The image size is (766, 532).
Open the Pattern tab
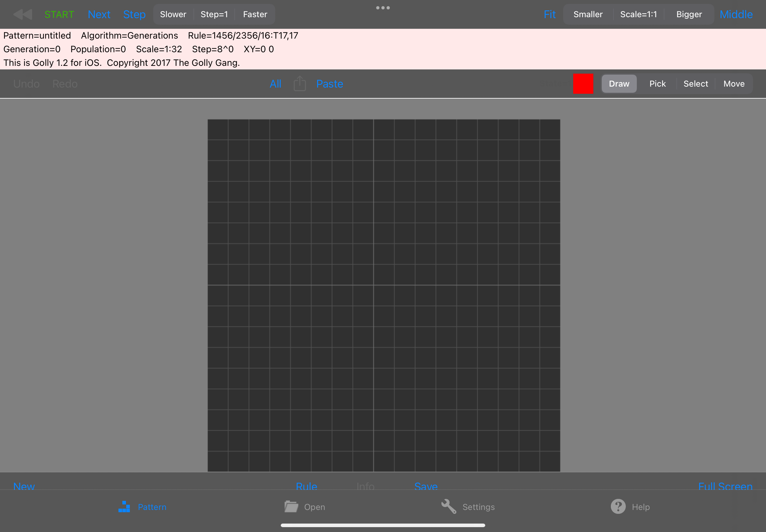(142, 507)
